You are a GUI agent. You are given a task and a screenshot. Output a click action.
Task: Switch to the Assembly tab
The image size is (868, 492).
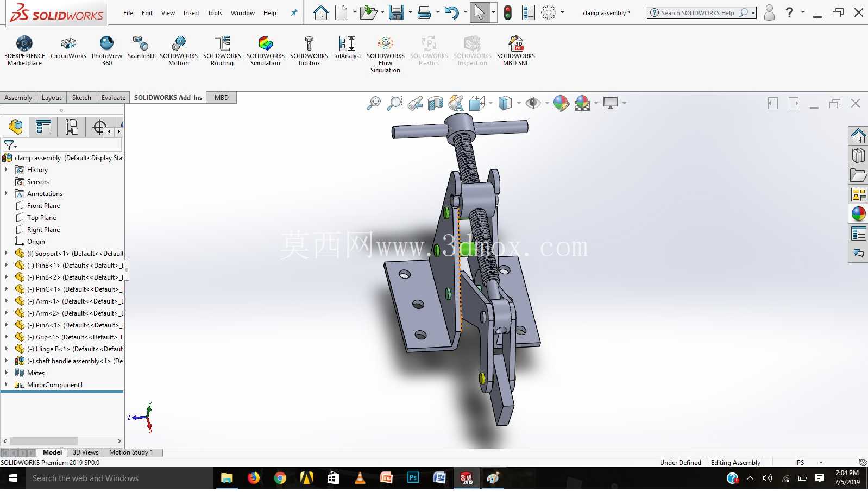18,98
